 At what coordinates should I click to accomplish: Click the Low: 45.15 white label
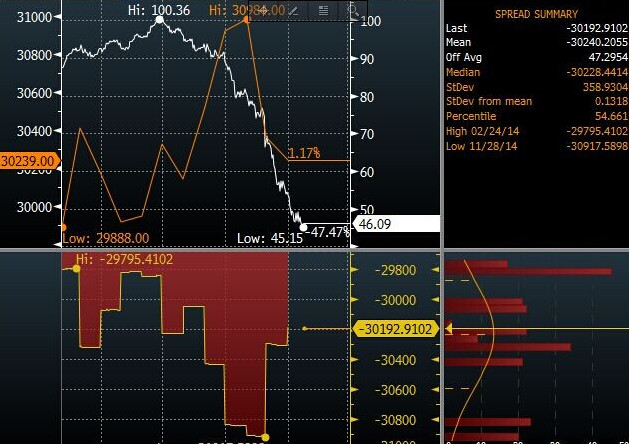[264, 238]
